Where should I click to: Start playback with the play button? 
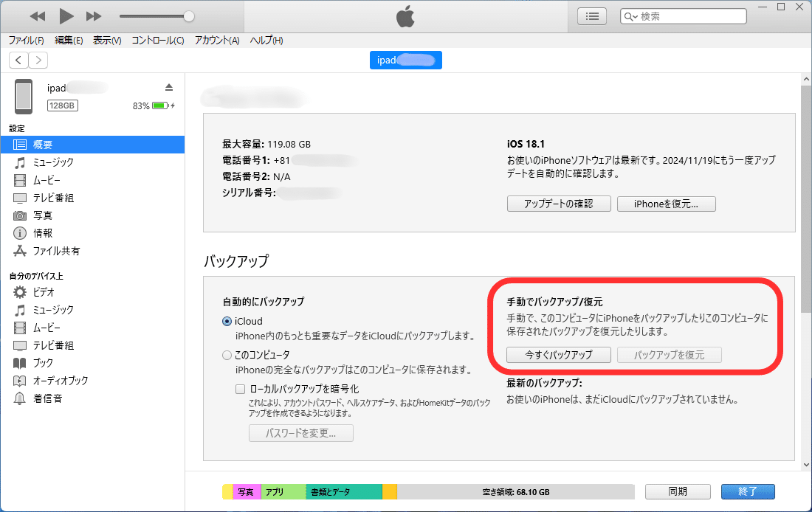click(x=66, y=16)
